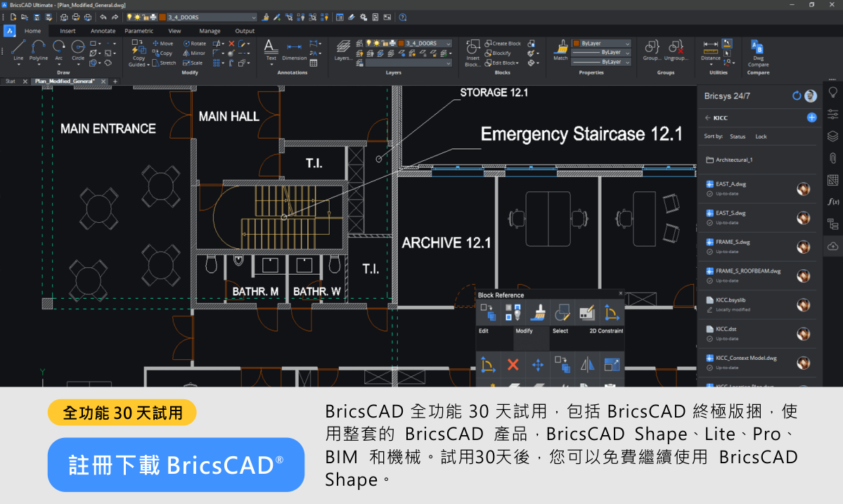Select the Polyline tool
Viewport: 843px width, 504px height.
[38, 49]
